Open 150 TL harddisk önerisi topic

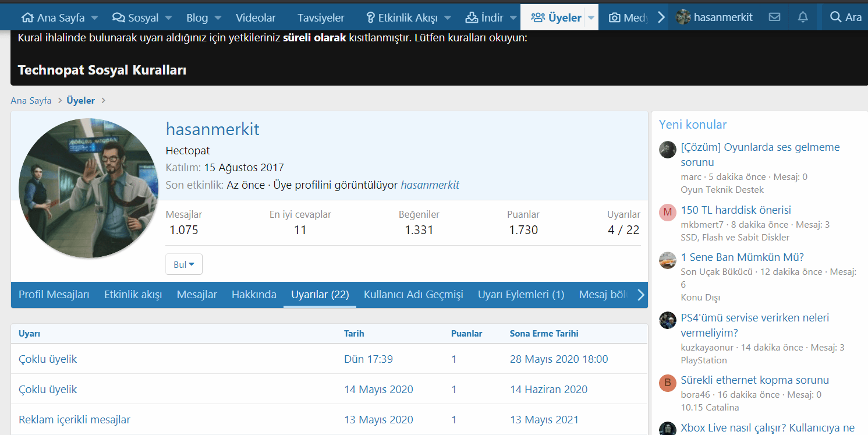736,210
